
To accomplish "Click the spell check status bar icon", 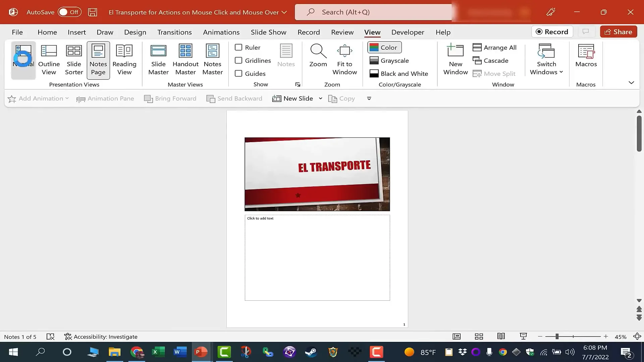I will click(50, 337).
